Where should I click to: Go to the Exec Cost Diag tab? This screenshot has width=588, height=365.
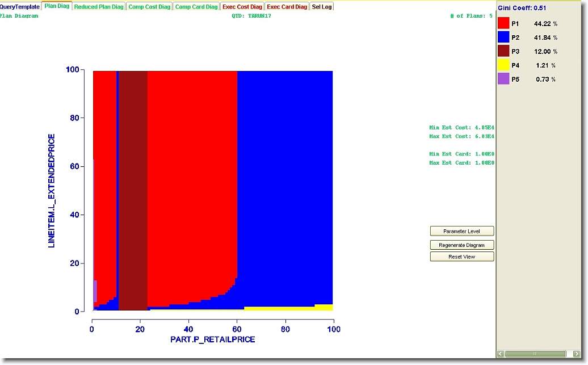click(x=242, y=7)
